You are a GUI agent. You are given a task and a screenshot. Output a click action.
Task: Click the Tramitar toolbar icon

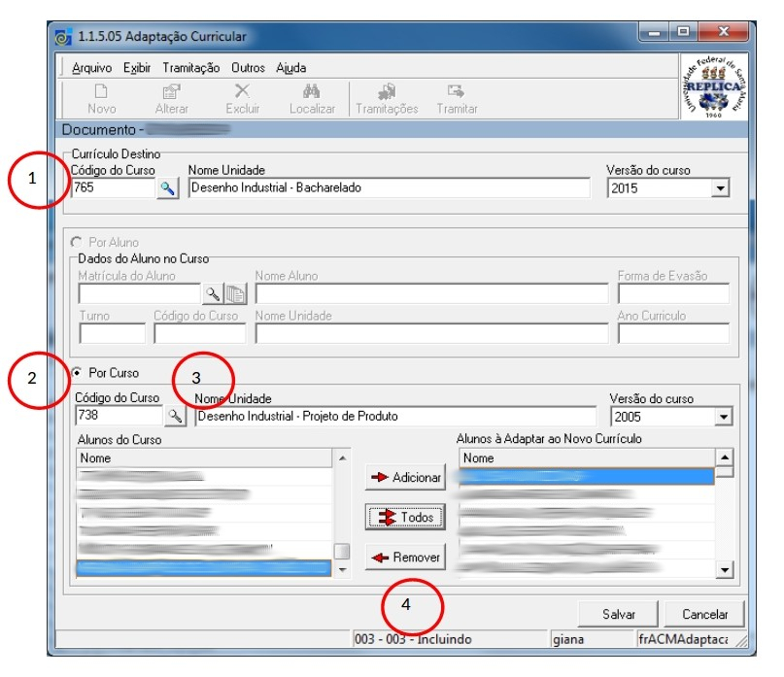pyautogui.click(x=456, y=93)
